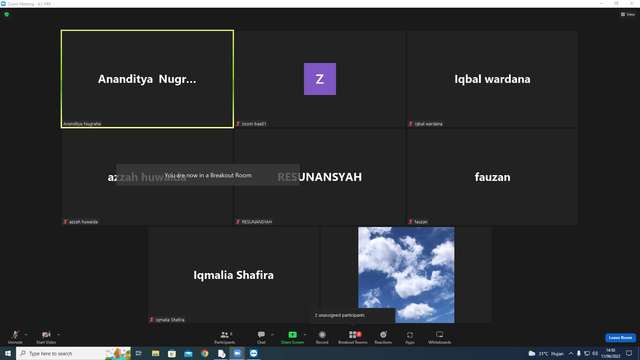Open Whiteboards from the toolbar
Image resolution: width=640 pixels, height=360 pixels.
coord(440,337)
